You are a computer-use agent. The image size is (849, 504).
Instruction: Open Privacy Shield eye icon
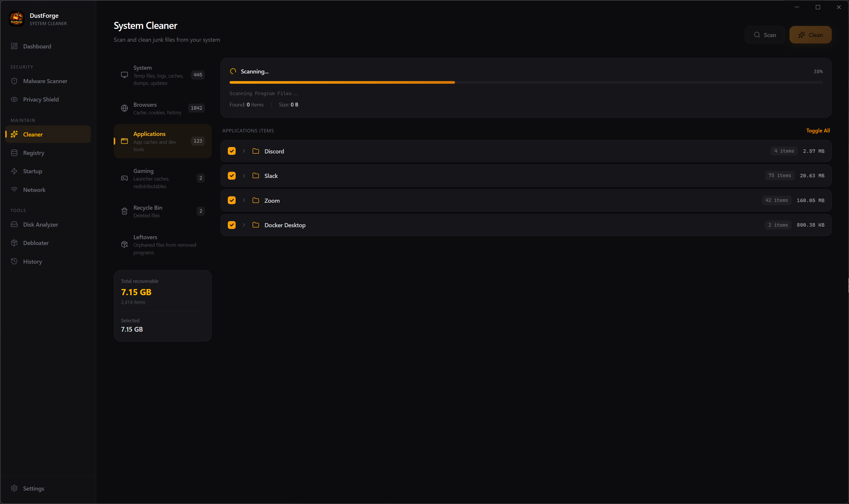point(14,99)
